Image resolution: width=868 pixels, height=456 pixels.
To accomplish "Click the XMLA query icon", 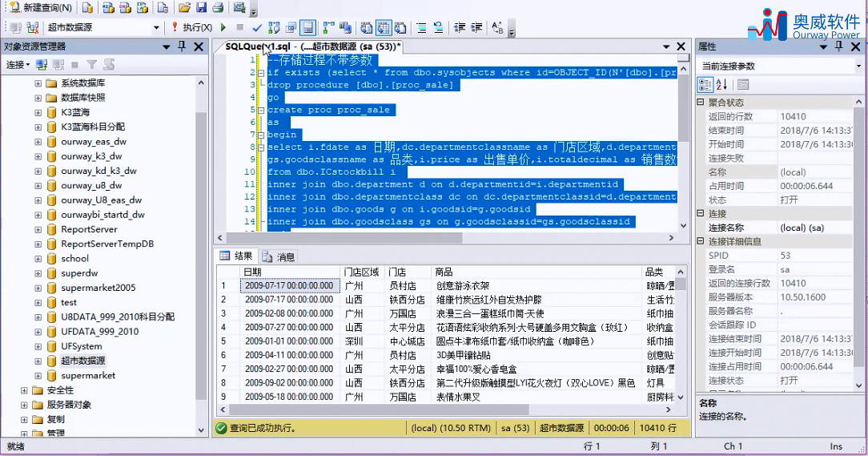I will click(143, 8).
